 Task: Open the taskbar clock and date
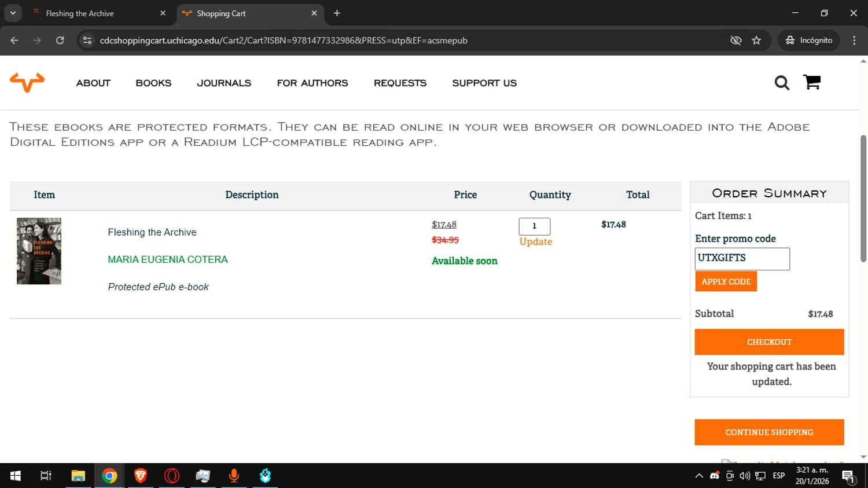click(812, 476)
